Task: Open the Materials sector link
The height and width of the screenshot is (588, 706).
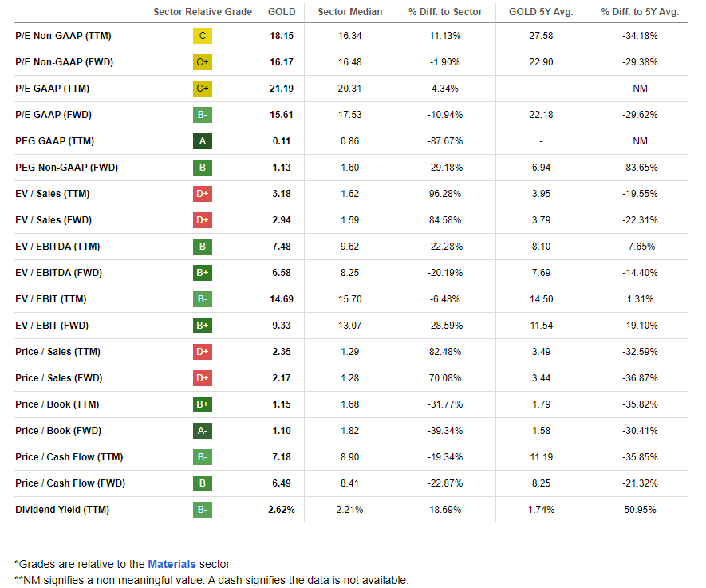Action: point(172,565)
